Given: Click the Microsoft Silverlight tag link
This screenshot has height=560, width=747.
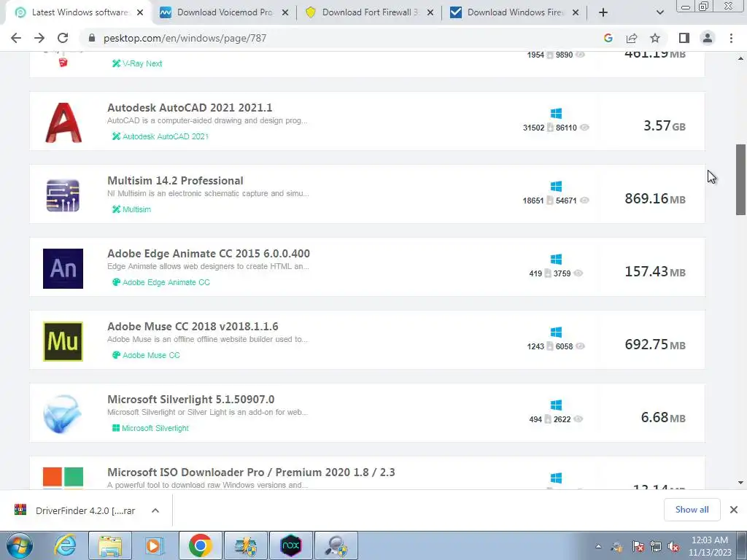Looking at the screenshot, I should [150, 427].
